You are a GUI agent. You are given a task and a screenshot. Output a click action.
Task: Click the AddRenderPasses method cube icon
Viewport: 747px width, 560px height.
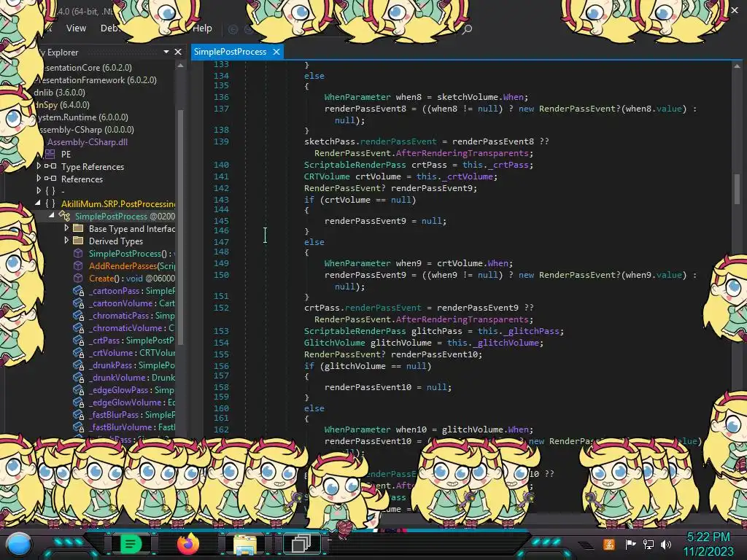point(78,265)
